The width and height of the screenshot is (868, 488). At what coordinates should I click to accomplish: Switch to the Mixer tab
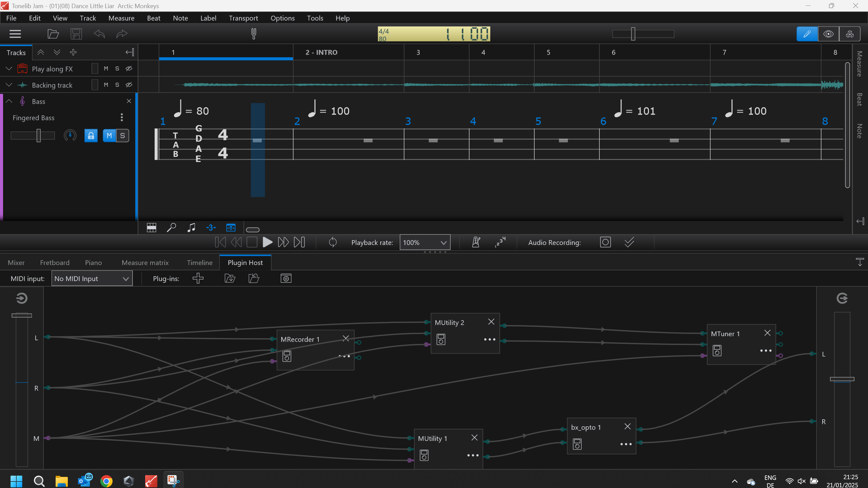pyautogui.click(x=16, y=263)
